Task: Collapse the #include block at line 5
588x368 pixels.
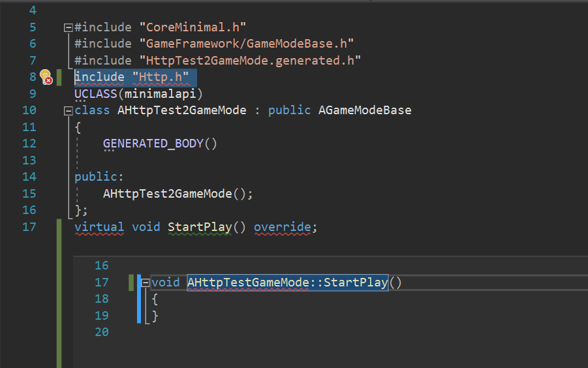Action: [68, 28]
